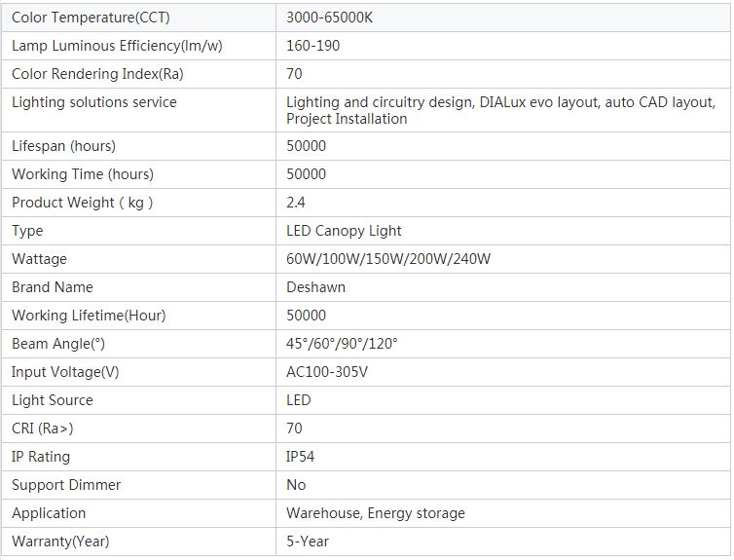Select the AC100-305V input voltage value
Screen dimensions: 734x560
pyautogui.click(x=327, y=372)
